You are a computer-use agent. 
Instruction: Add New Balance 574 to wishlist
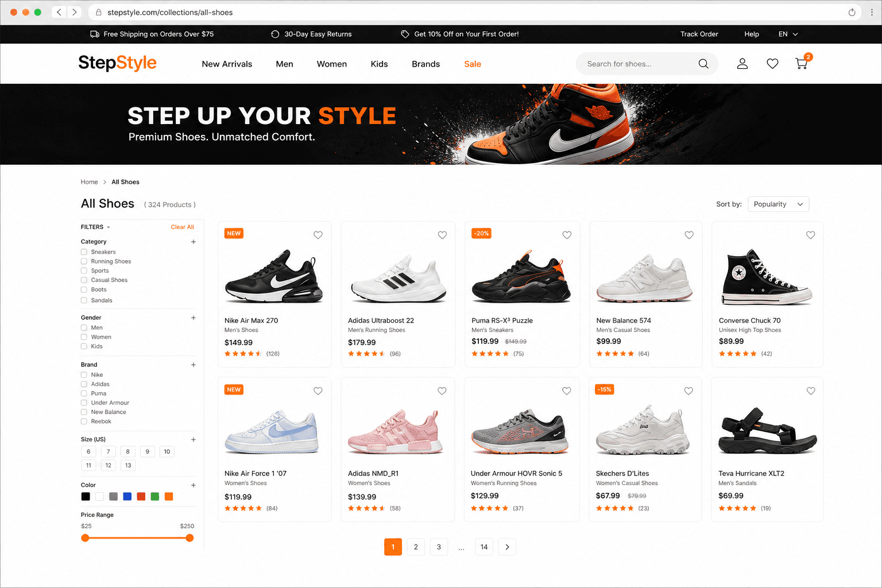(689, 235)
